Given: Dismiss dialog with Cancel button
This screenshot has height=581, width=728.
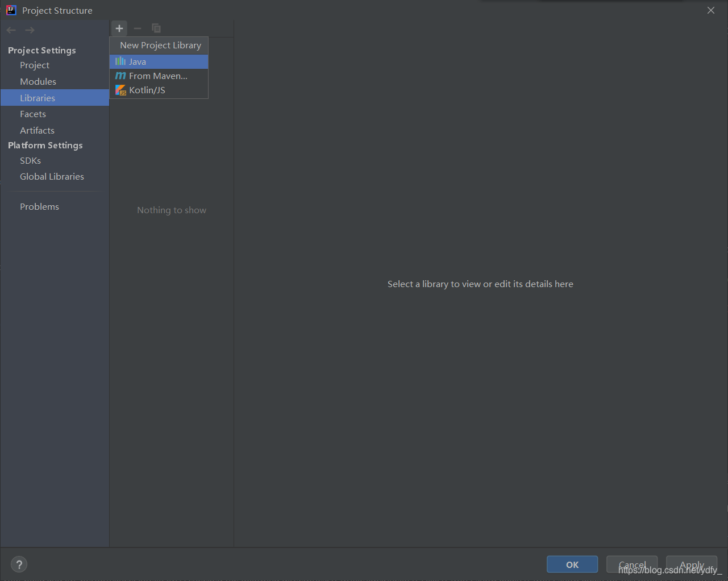Looking at the screenshot, I should click(632, 565).
